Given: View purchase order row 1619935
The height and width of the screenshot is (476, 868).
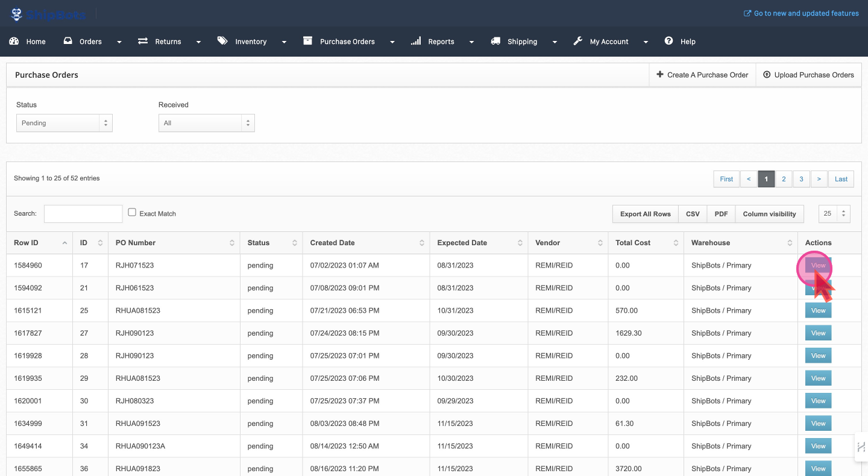Looking at the screenshot, I should click(818, 378).
